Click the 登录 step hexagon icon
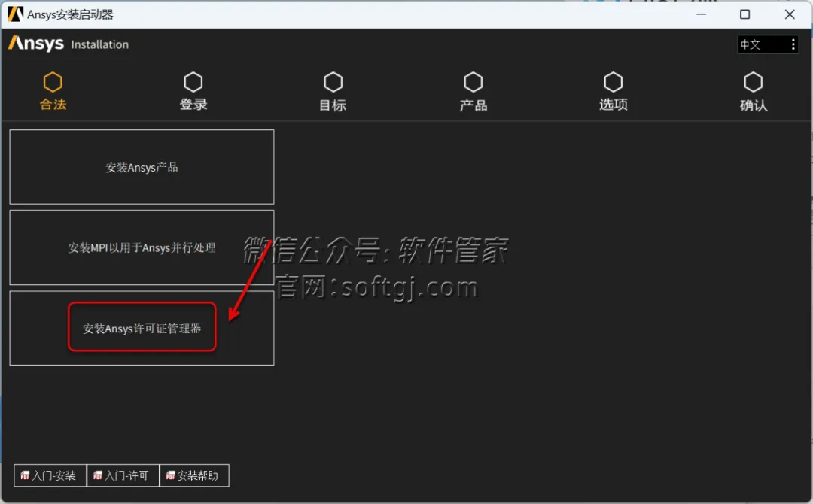This screenshot has height=504, width=813. coord(193,82)
